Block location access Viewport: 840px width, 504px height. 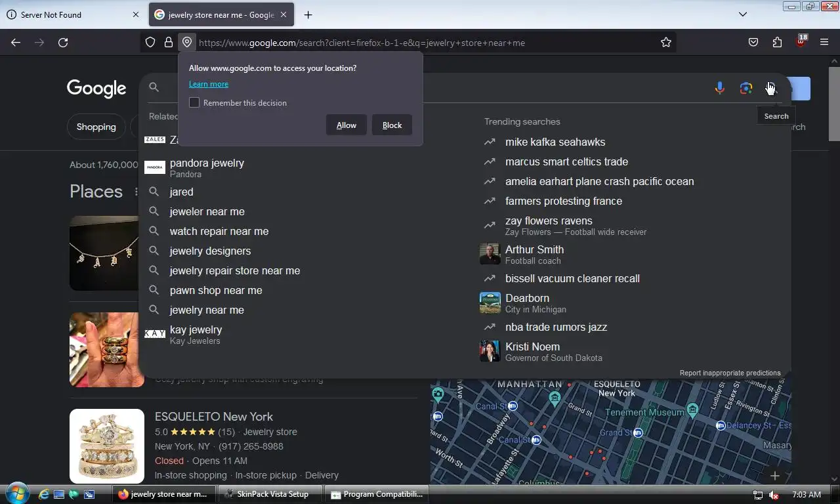tap(392, 125)
